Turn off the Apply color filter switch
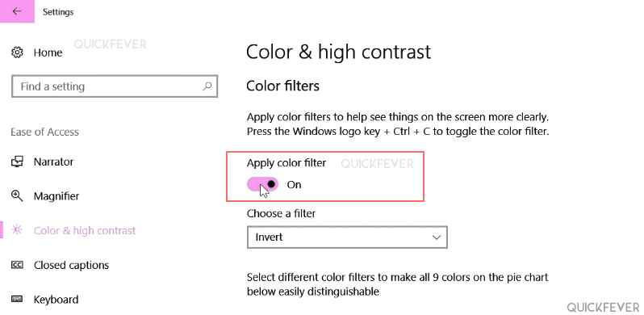This screenshot has height=315, width=644. [262, 185]
